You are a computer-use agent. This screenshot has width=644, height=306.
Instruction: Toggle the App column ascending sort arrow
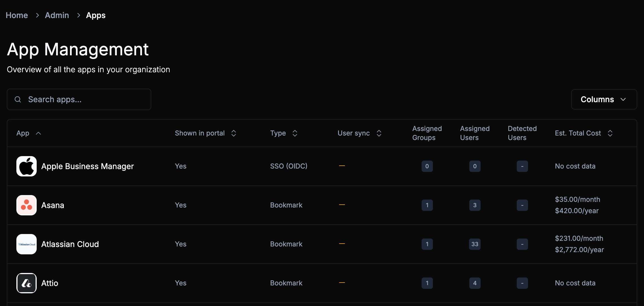39,133
